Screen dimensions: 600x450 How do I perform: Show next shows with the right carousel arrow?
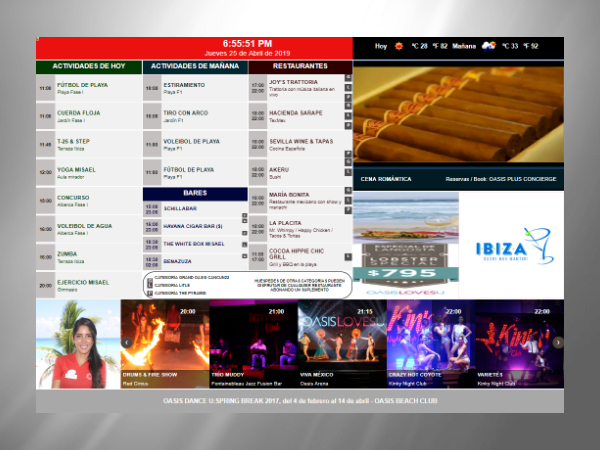(558, 342)
